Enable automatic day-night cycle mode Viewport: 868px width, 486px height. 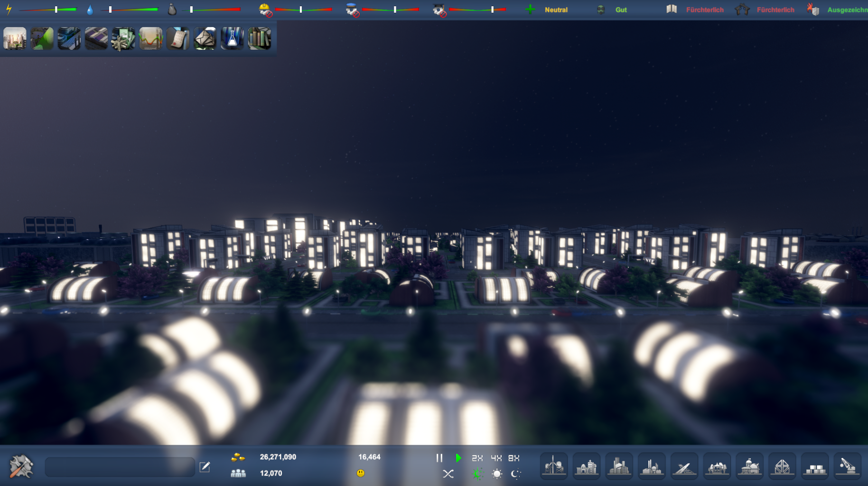point(477,474)
